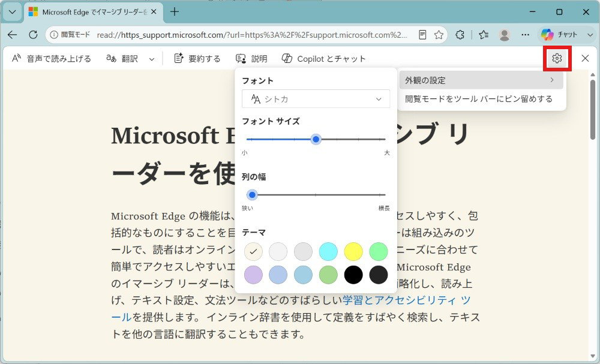This screenshot has width=600, height=364.
Task: Open a new tab with plus button
Action: [175, 12]
